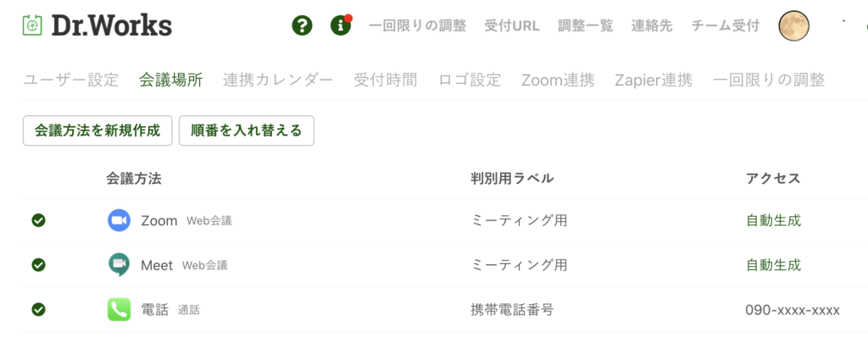Open the Zoom連携 tab

(x=558, y=80)
